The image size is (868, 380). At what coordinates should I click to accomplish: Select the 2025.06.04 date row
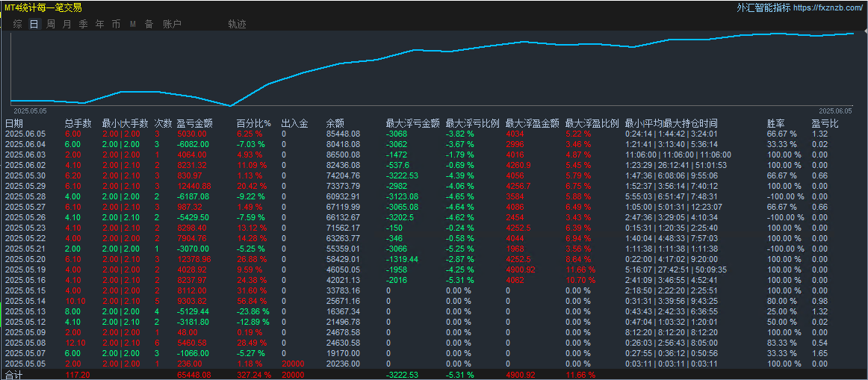[x=25, y=144]
